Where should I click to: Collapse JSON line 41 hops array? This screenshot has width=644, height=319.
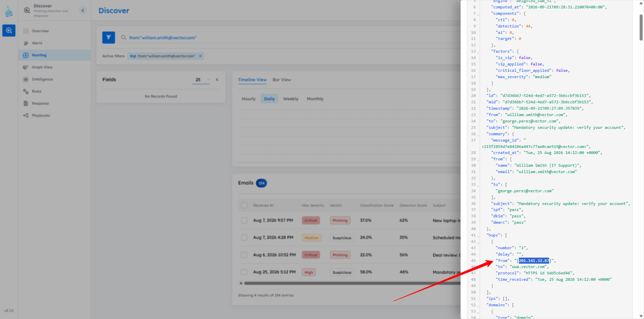point(478,236)
